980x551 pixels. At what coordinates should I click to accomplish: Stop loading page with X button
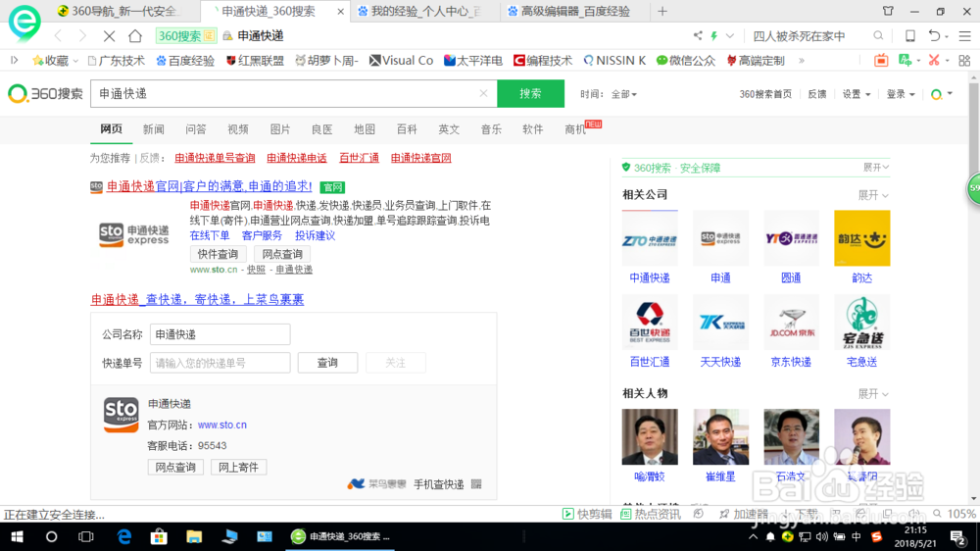109,36
